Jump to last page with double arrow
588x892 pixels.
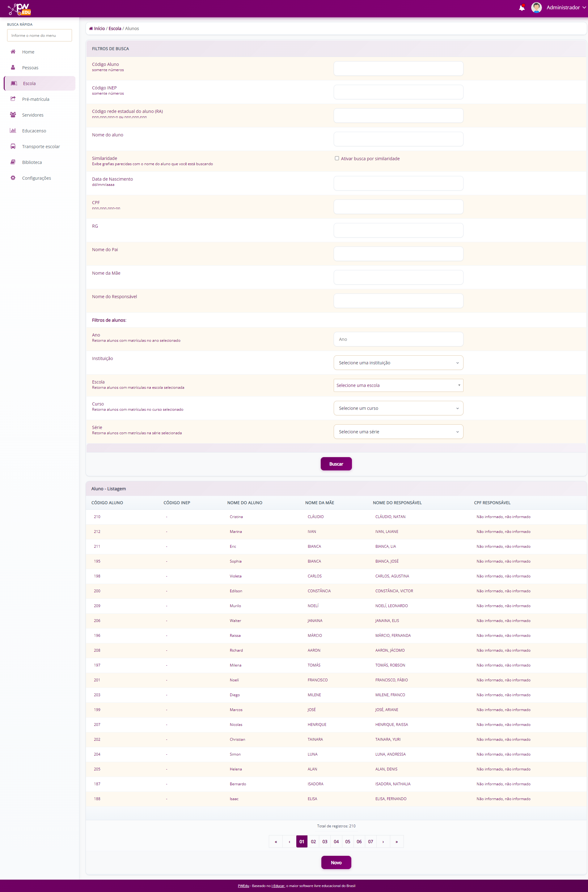396,841
